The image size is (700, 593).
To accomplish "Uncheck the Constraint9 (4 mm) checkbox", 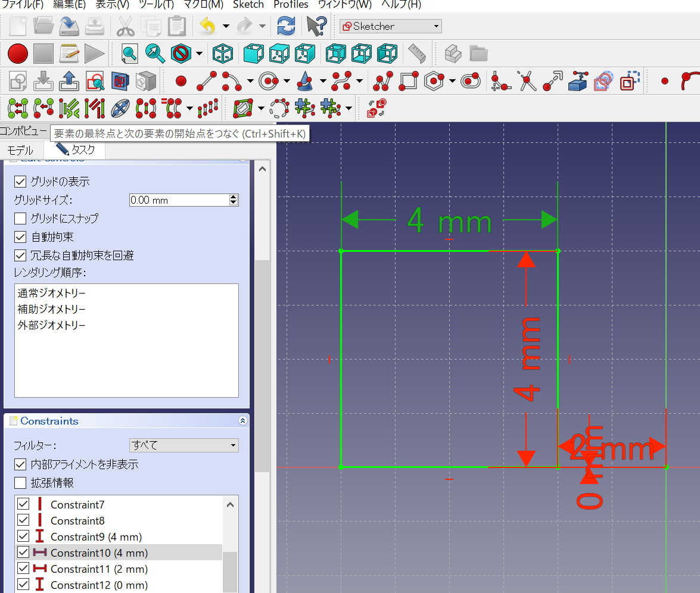I will click(x=23, y=536).
